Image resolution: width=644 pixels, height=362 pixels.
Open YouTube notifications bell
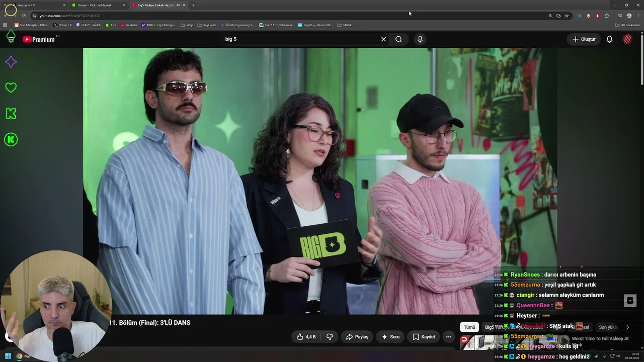[x=609, y=39]
